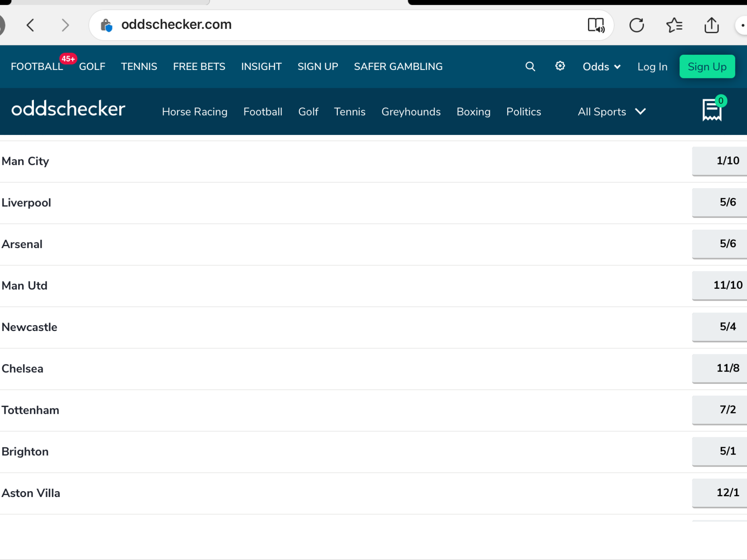This screenshot has height=560, width=747.
Task: Click the Newcastle team name
Action: pos(29,327)
